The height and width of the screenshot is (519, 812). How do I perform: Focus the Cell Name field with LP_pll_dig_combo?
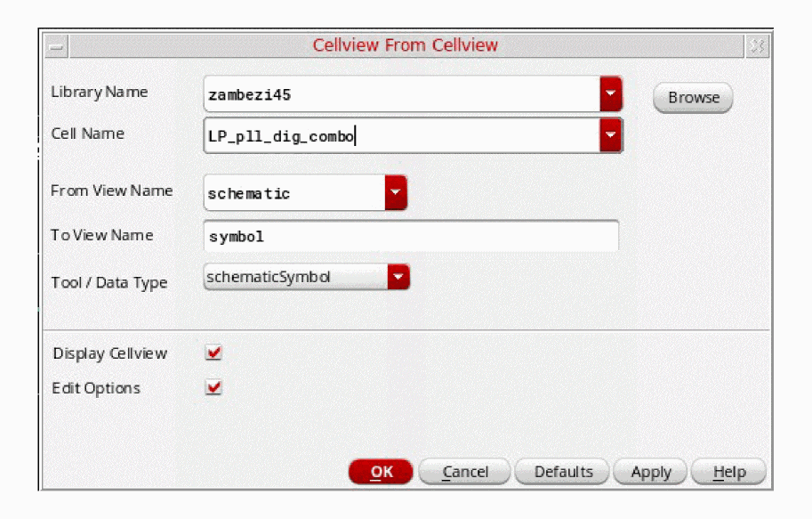[400, 136]
